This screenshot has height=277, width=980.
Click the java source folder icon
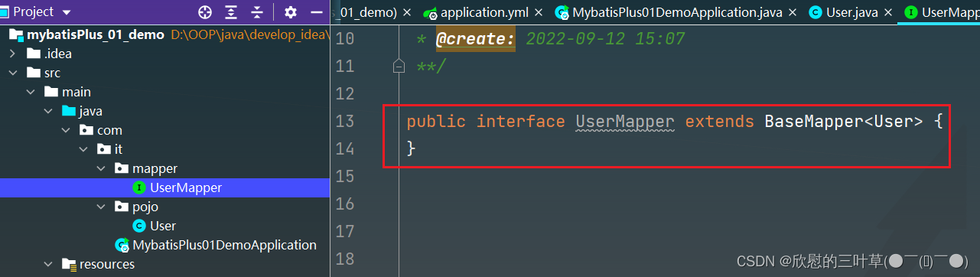point(68,111)
